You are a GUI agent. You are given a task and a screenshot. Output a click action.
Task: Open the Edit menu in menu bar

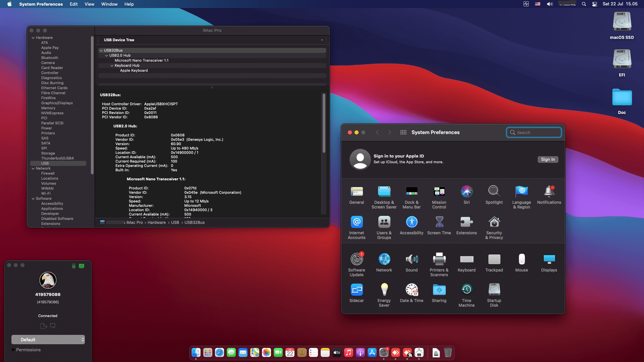tap(73, 4)
